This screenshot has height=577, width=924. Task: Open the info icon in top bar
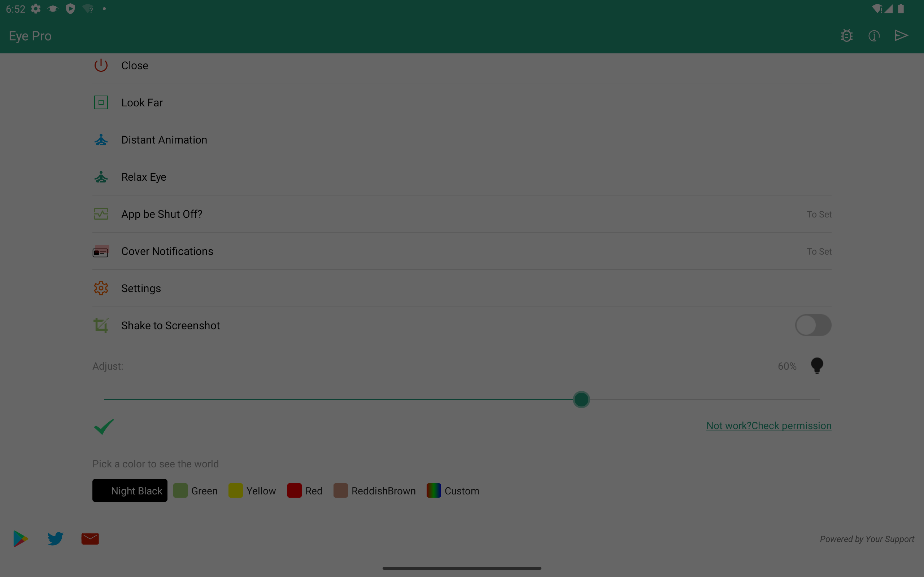(874, 36)
